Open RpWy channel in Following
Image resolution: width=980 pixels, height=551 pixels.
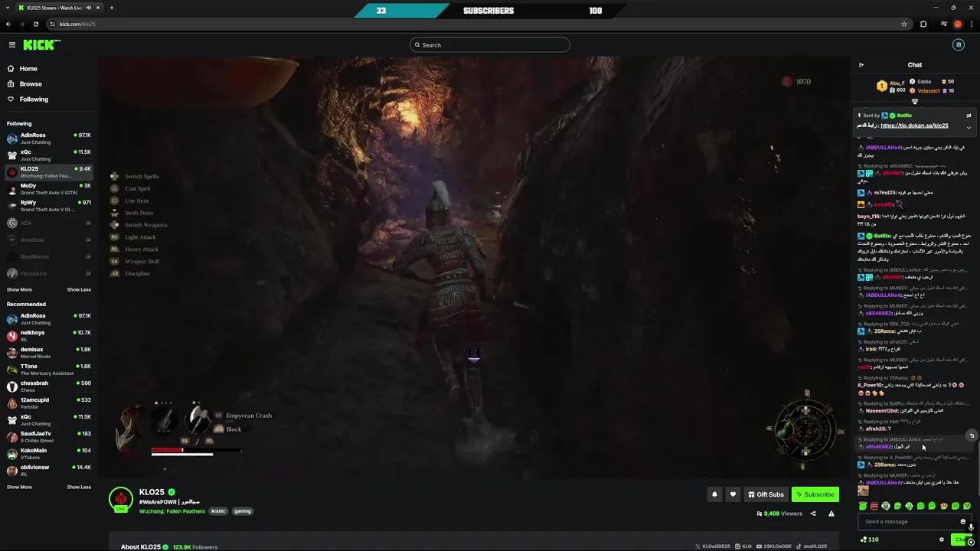click(x=48, y=206)
